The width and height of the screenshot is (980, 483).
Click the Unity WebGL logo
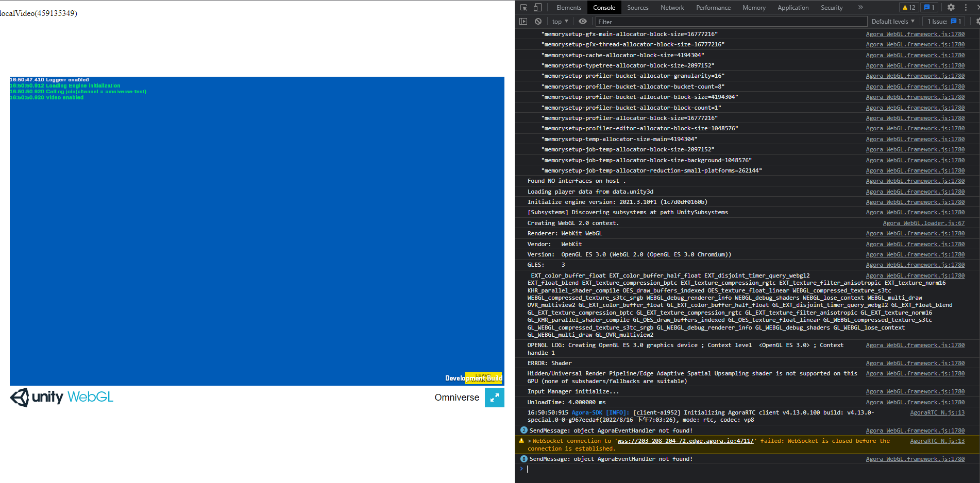pos(61,397)
